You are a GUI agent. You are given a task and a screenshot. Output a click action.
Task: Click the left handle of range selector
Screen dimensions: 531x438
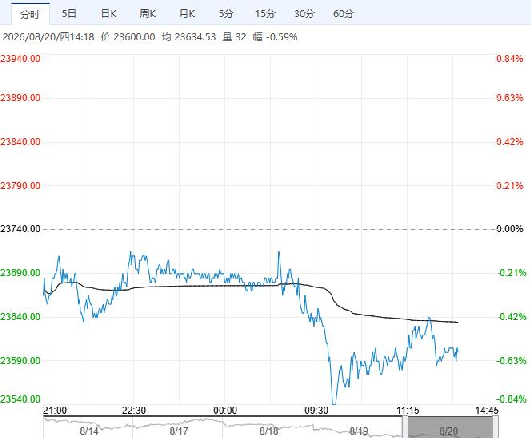405,427
